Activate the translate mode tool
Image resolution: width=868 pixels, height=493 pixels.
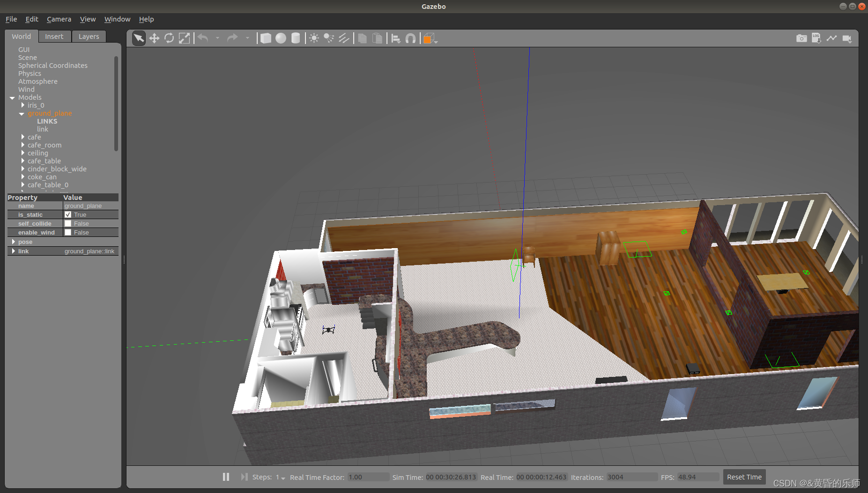154,38
